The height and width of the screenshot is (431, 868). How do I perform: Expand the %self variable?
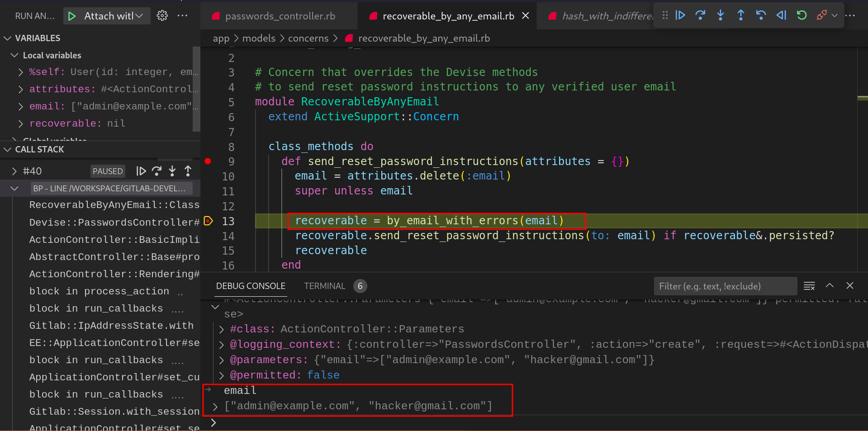tap(21, 72)
